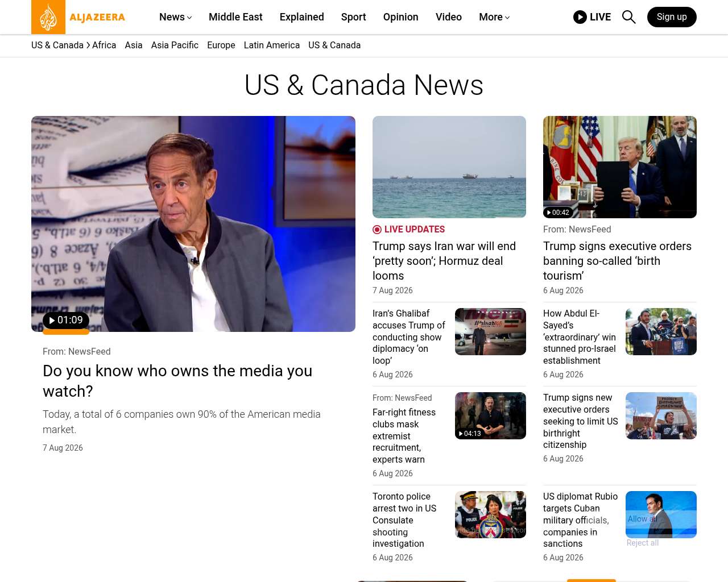Select Asia in the region subnav

pos(134,45)
